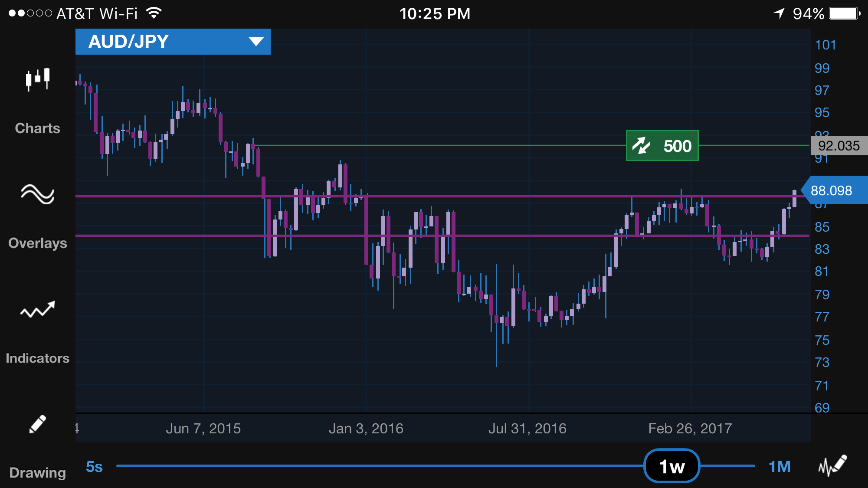Tap the Drawing label

(38, 473)
